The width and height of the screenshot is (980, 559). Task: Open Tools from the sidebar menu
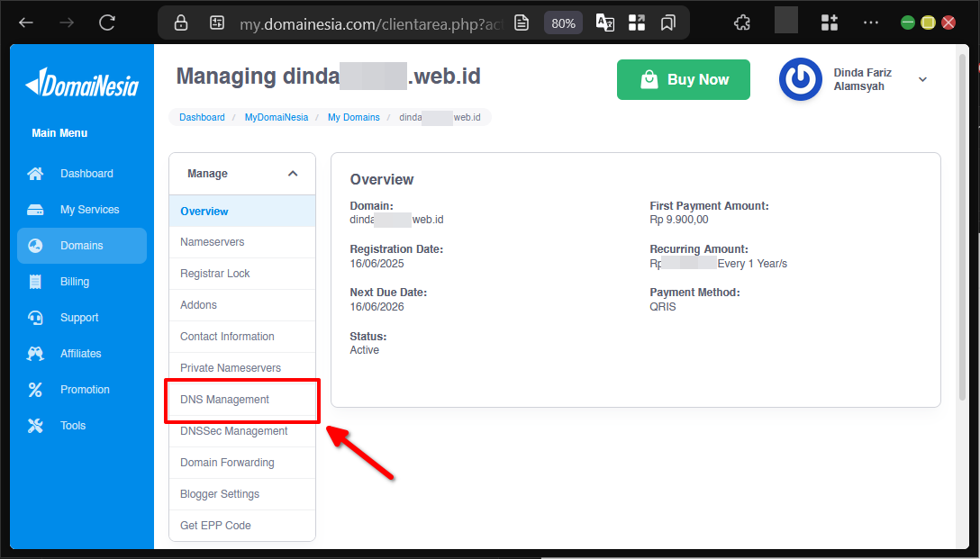(73, 425)
